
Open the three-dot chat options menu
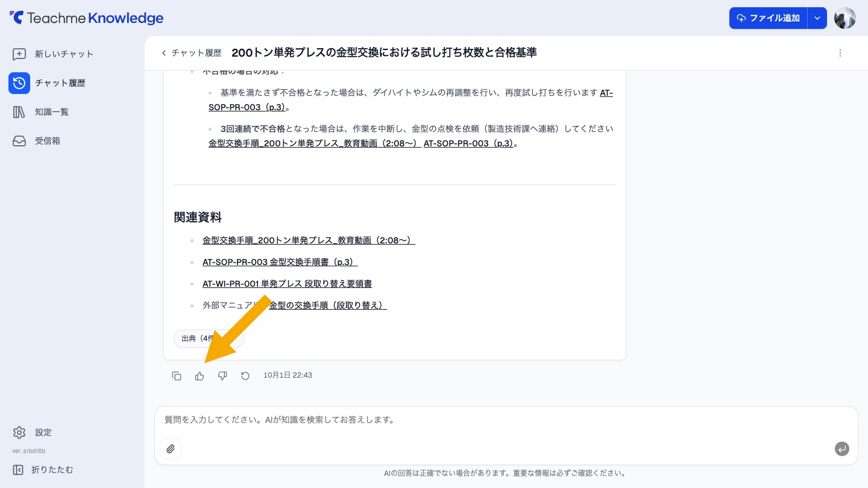tap(840, 53)
